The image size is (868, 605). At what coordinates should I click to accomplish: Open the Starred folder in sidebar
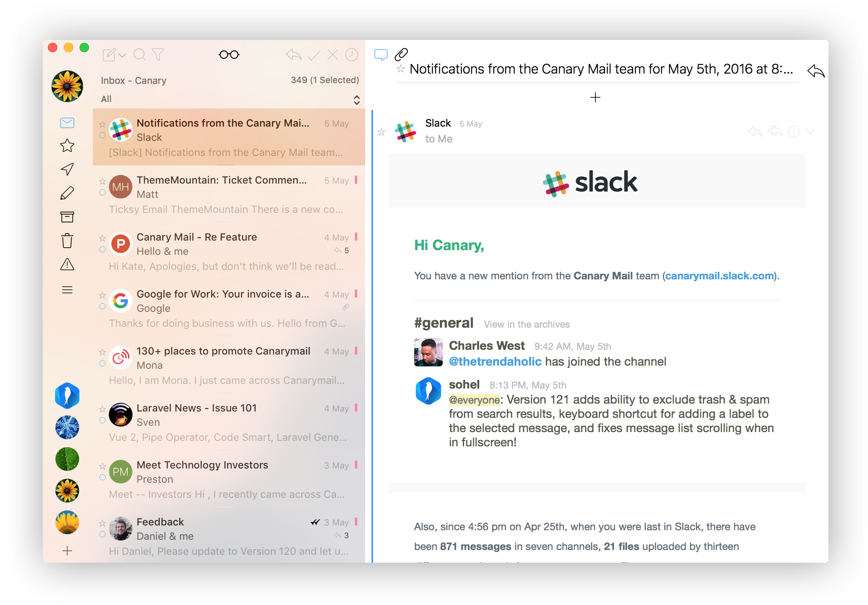point(67,146)
